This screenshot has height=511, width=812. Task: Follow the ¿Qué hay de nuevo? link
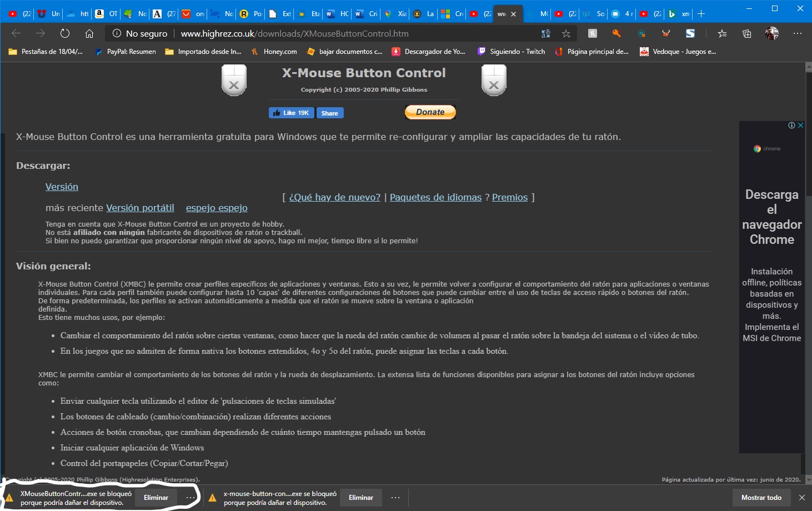point(335,197)
